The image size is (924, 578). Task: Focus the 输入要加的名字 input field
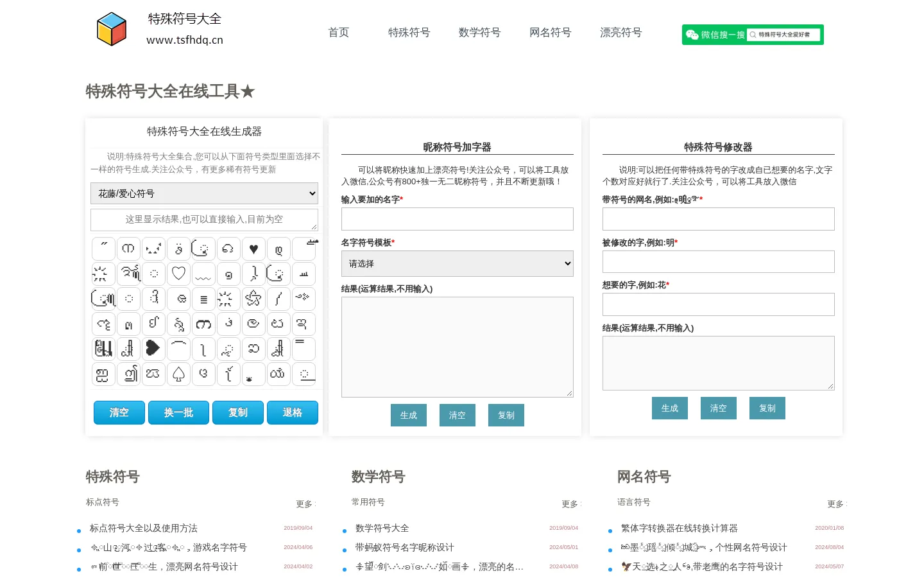coord(457,219)
